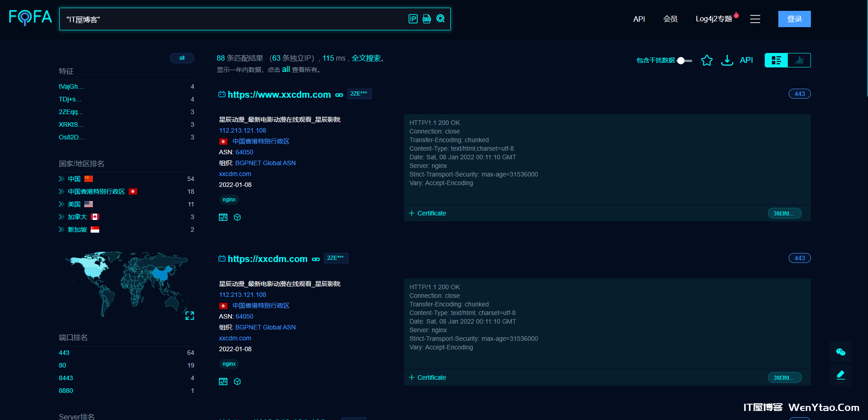Open cube asset icon for www.xxcdm.com result

[x=237, y=217]
